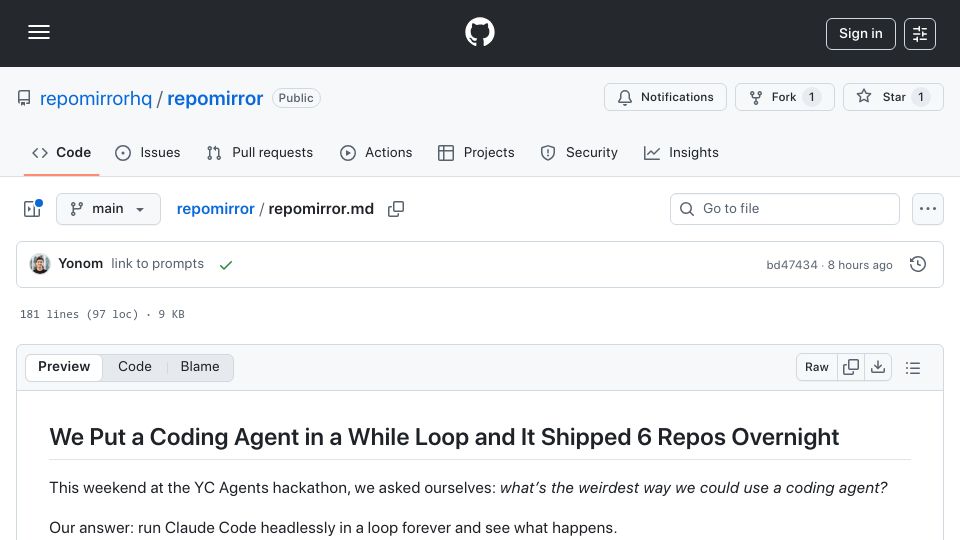Image resolution: width=960 pixels, height=540 pixels.
Task: Click Yonom's avatar image
Action: (40, 264)
